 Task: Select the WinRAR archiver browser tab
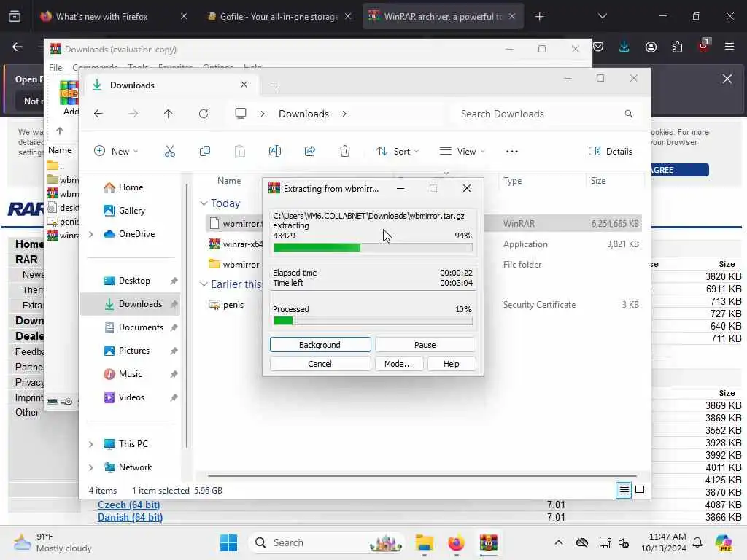coord(443,17)
